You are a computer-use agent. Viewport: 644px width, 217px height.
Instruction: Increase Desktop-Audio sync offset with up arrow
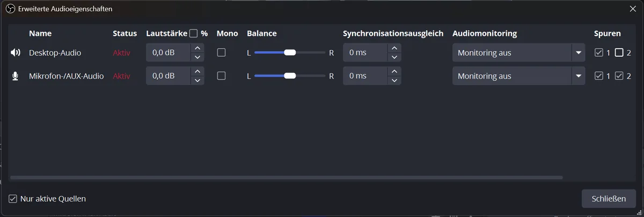point(394,48)
